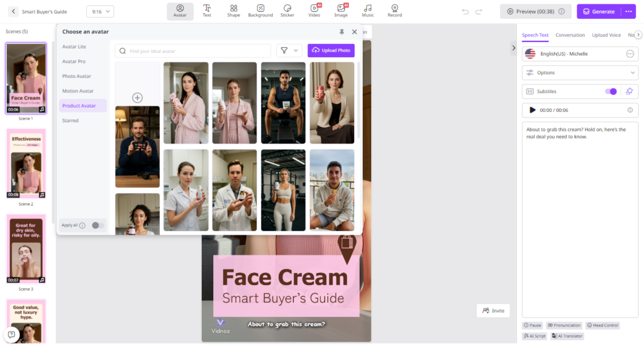644x346 pixels.
Task: Open the avatar filter dropdown
Action: coord(289,50)
